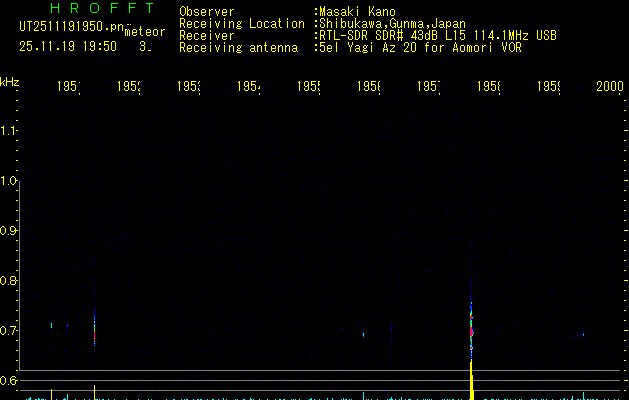Click the "Receiving antenna" label
The image size is (629, 400).
click(x=238, y=48)
